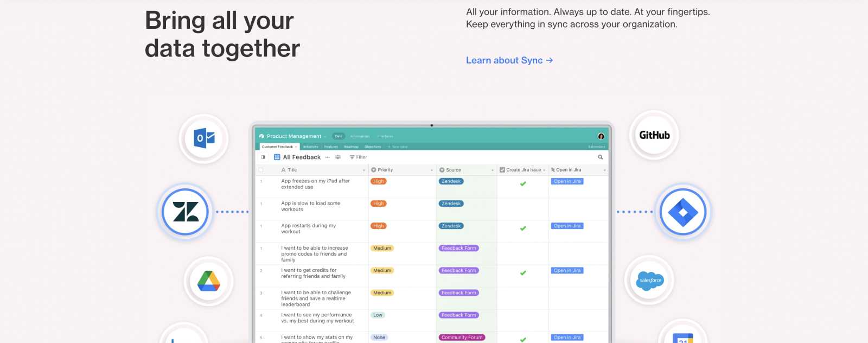Viewport: 868px width, 343px height.
Task: Open the Open in Jira column dropdown arrow
Action: (x=604, y=170)
